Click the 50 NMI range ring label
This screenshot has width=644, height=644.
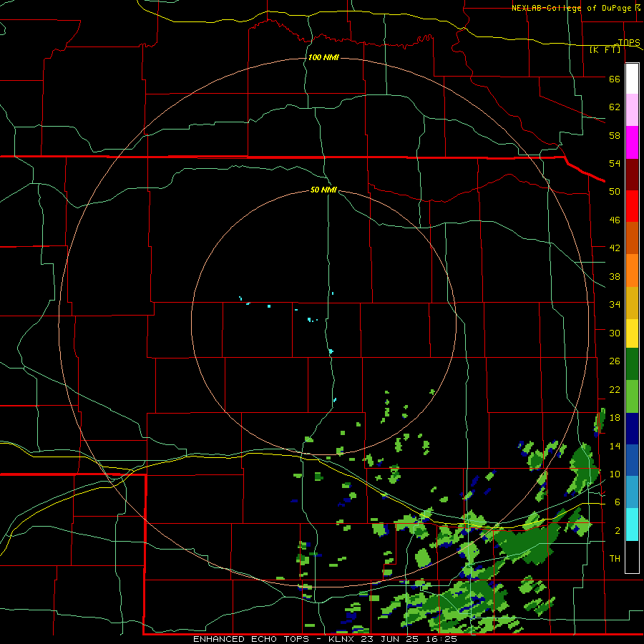click(323, 190)
